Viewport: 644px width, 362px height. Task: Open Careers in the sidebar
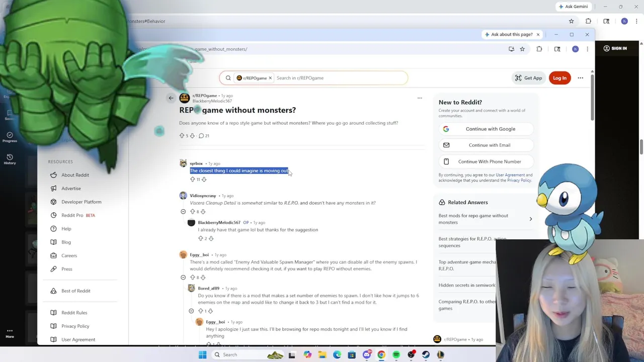69,255
